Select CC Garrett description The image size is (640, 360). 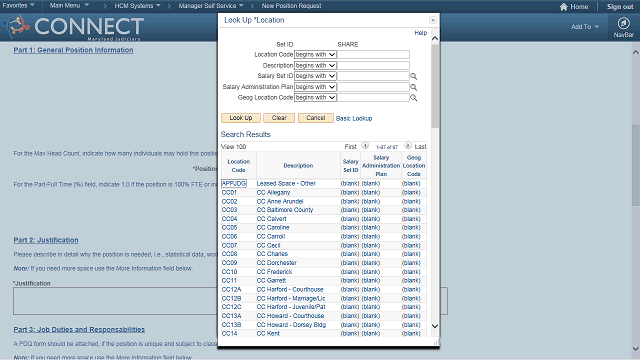(x=271, y=281)
